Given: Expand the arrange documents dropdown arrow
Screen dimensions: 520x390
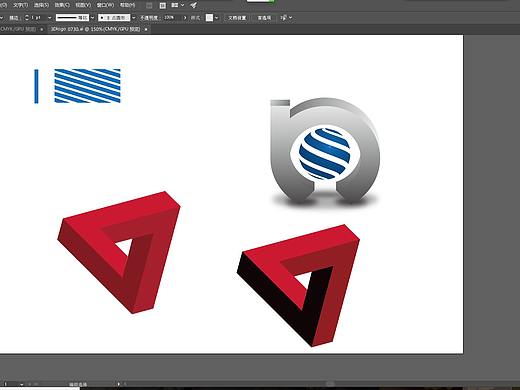Looking at the screenshot, I should click(x=182, y=5).
